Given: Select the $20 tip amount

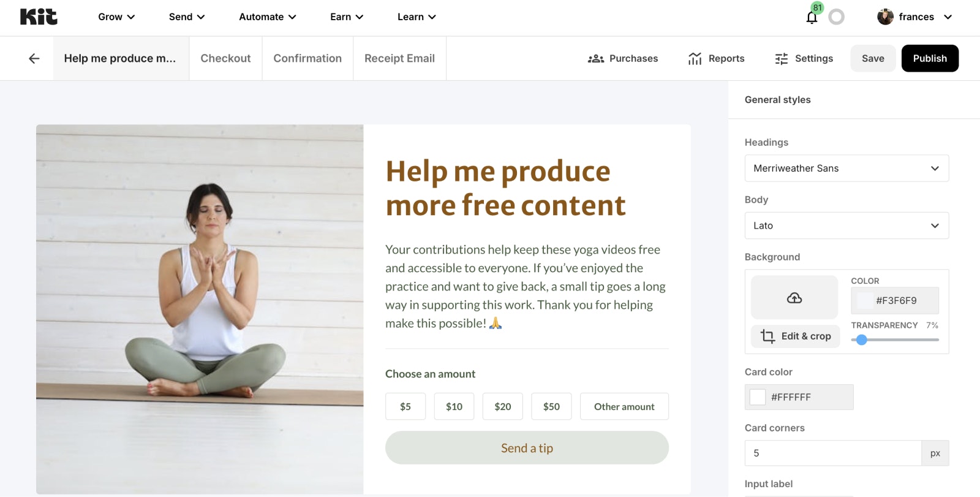Looking at the screenshot, I should coord(503,406).
